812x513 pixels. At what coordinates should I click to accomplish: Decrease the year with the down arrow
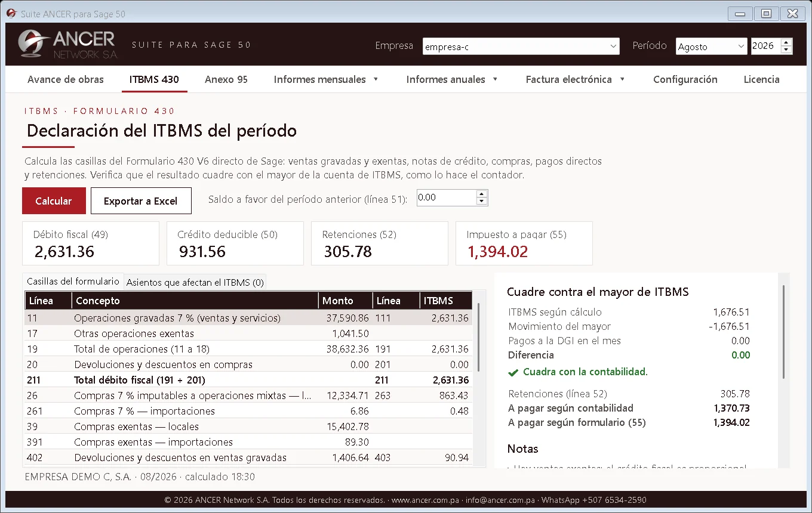point(786,50)
